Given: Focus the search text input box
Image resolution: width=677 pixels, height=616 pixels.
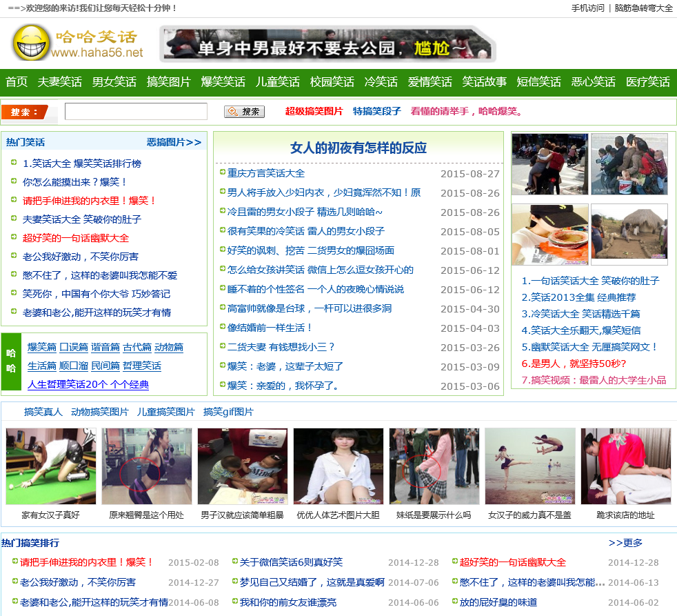Looking at the screenshot, I should coord(136,112).
